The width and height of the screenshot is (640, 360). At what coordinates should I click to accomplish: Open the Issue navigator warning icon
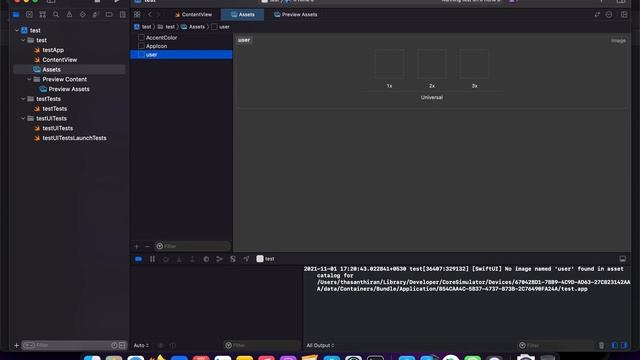[69, 15]
